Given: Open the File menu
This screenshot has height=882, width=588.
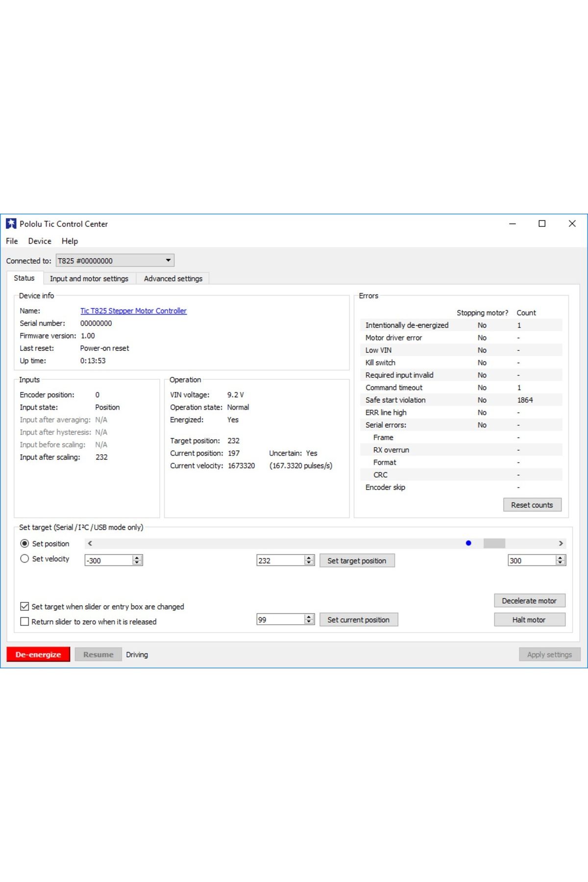Looking at the screenshot, I should click(x=12, y=241).
